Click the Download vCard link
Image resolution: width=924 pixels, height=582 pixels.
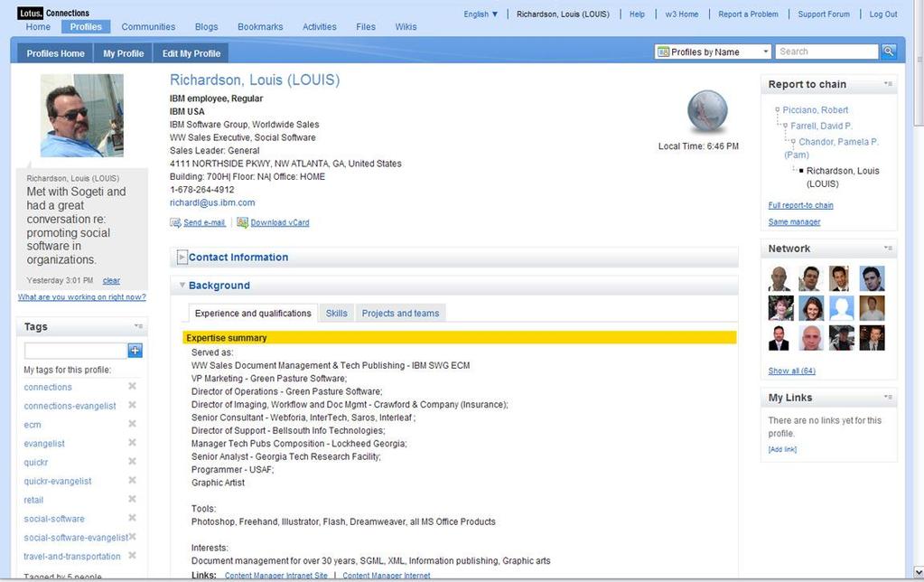click(280, 222)
